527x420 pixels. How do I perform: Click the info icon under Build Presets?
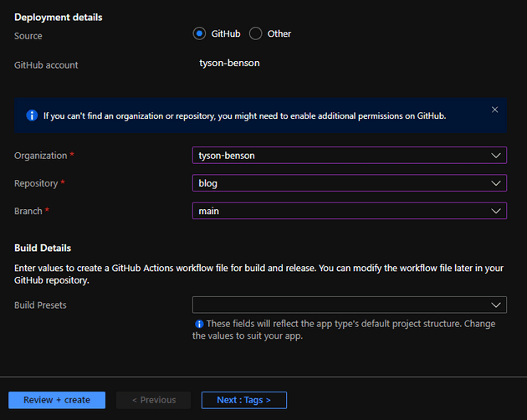coord(199,324)
